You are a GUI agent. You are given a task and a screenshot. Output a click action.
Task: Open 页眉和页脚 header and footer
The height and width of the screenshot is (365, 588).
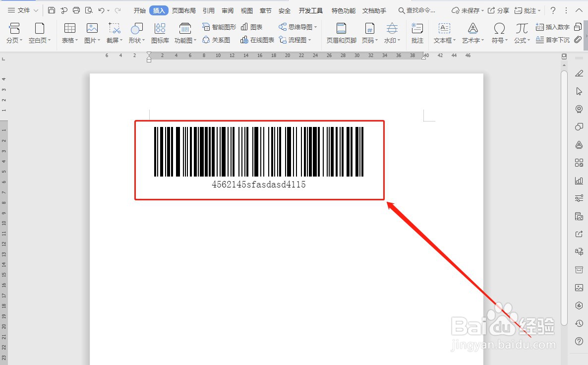341,33
